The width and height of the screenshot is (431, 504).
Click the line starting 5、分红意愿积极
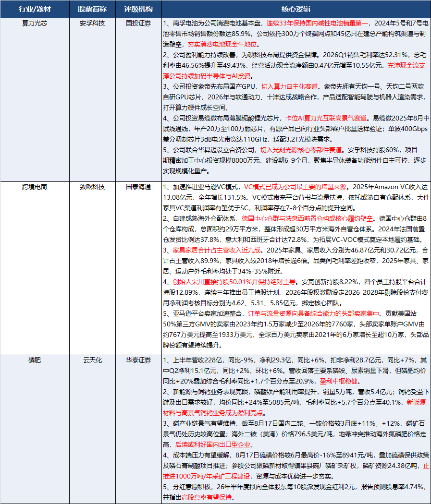click(295, 487)
